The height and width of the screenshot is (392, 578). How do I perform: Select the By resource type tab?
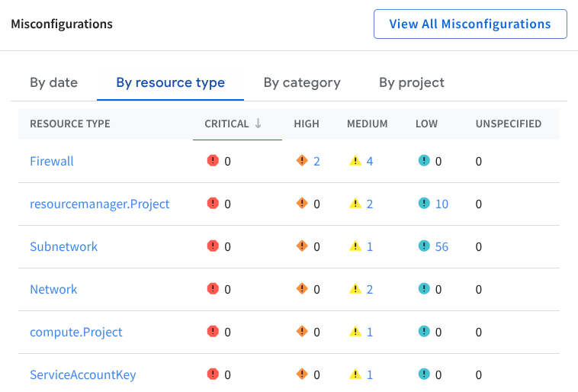[170, 82]
